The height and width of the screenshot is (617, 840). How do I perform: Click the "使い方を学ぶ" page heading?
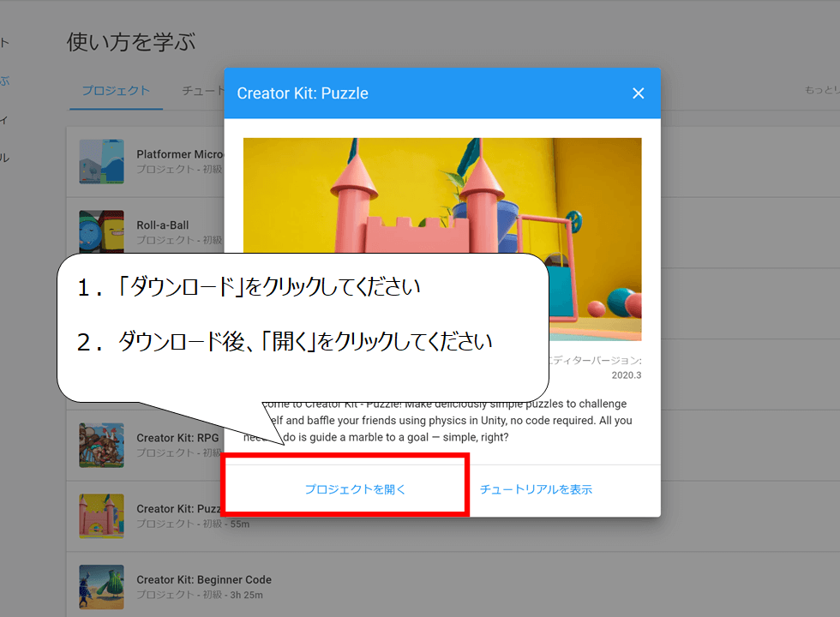(x=131, y=42)
